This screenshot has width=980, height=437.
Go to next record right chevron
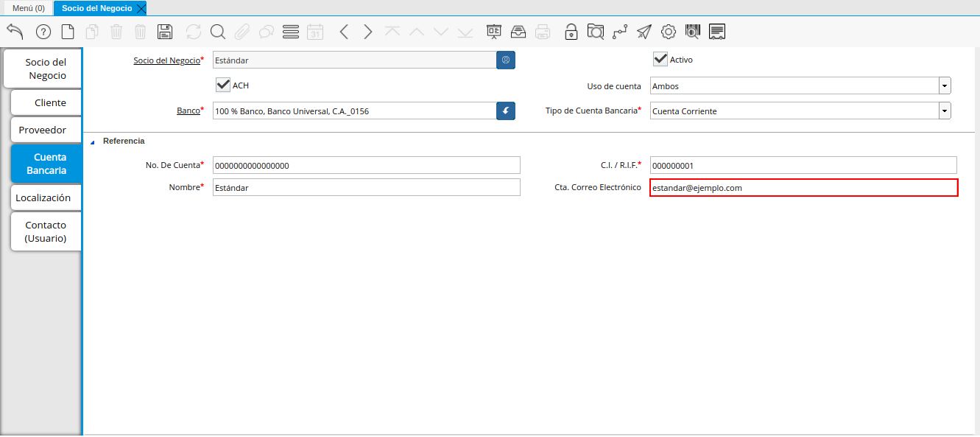click(368, 32)
